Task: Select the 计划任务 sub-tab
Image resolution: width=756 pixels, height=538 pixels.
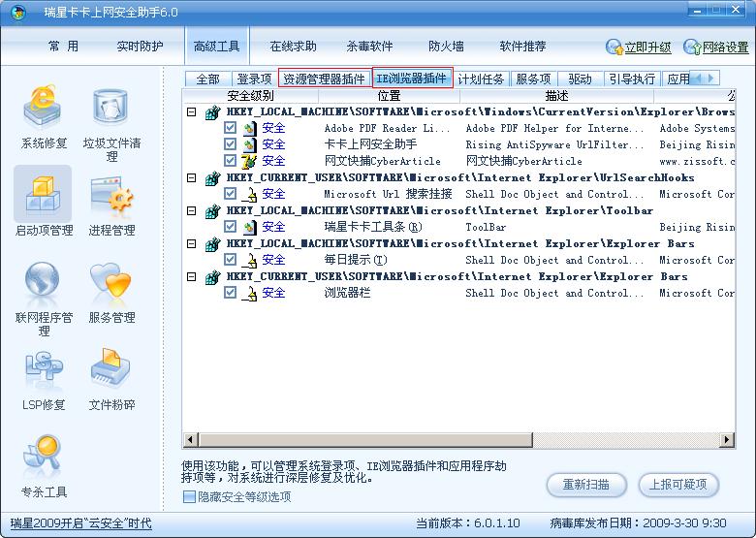Action: (481, 79)
